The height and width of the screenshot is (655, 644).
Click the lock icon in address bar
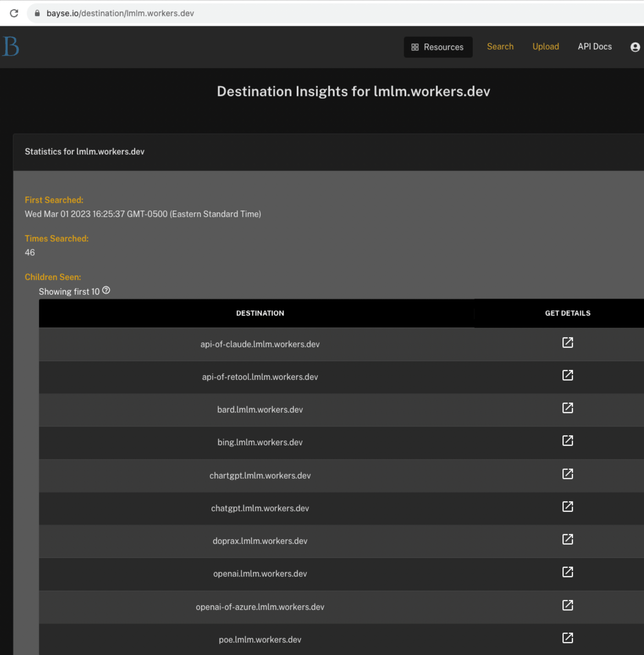coord(38,13)
